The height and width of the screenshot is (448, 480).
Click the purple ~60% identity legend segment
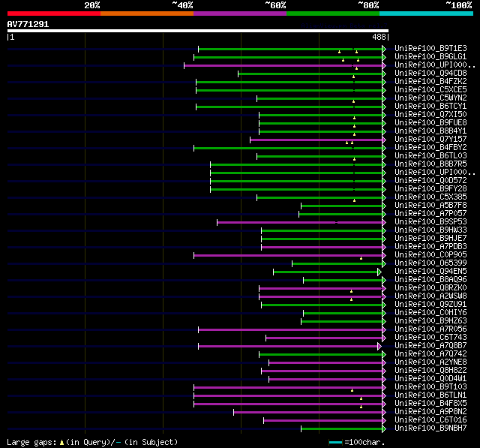coord(240,14)
